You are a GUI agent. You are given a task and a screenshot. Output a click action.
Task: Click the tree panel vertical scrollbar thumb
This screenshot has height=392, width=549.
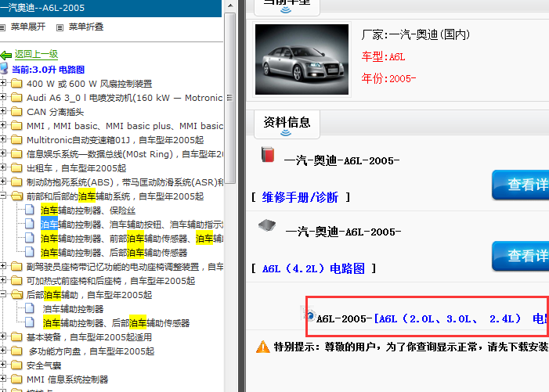(229, 98)
